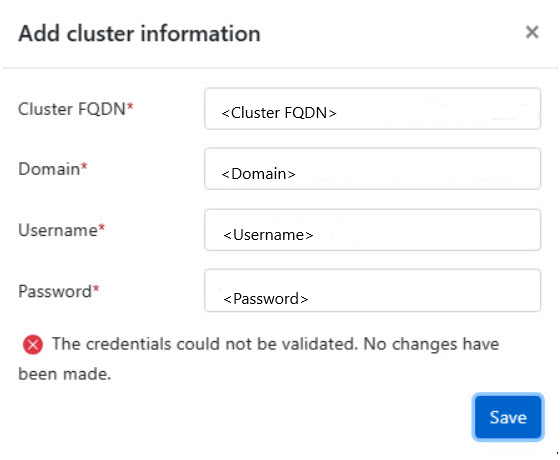Click the required asterisk next to Domain
The height and width of the screenshot is (460, 560).
[84, 166]
